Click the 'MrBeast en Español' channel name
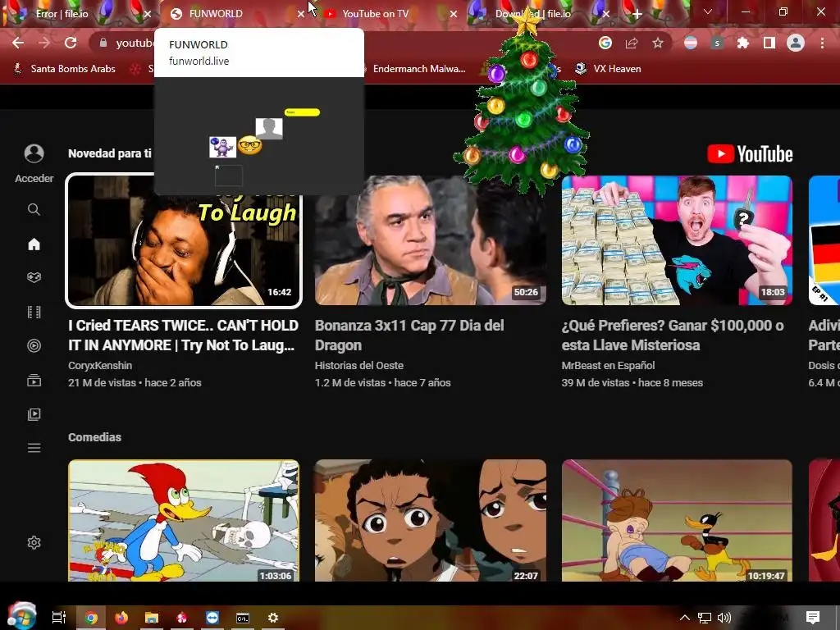This screenshot has height=630, width=840. [x=608, y=365]
